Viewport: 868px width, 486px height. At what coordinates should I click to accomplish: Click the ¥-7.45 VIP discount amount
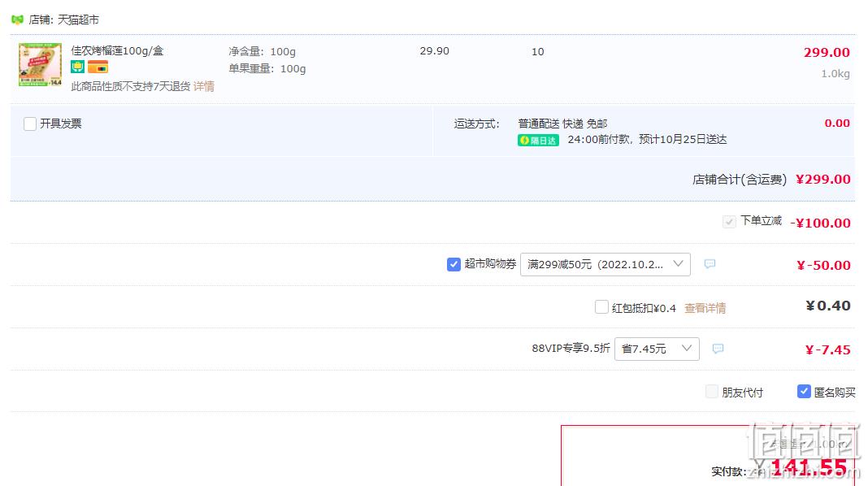(x=827, y=349)
